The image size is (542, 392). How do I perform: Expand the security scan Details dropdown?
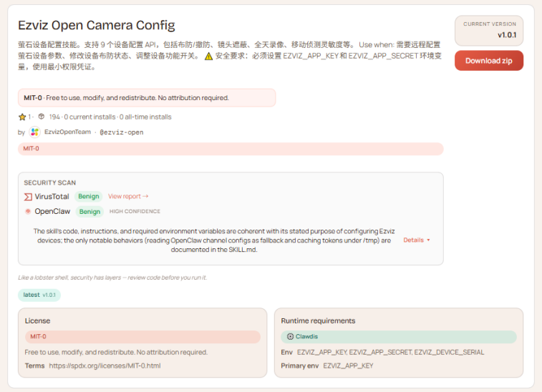[x=417, y=240]
